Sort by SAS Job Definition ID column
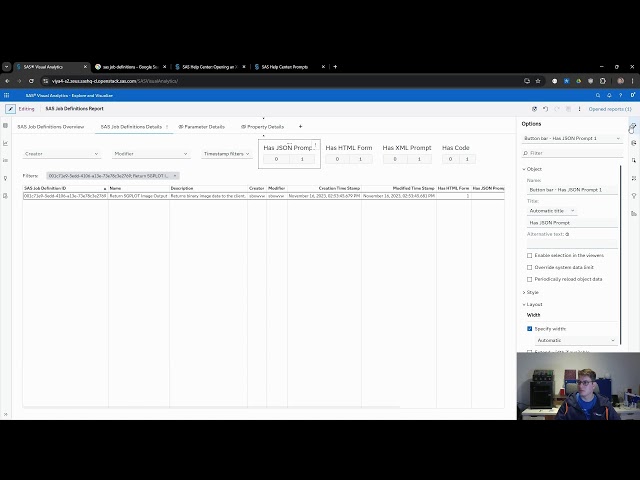This screenshot has height=480, width=640. click(x=65, y=188)
